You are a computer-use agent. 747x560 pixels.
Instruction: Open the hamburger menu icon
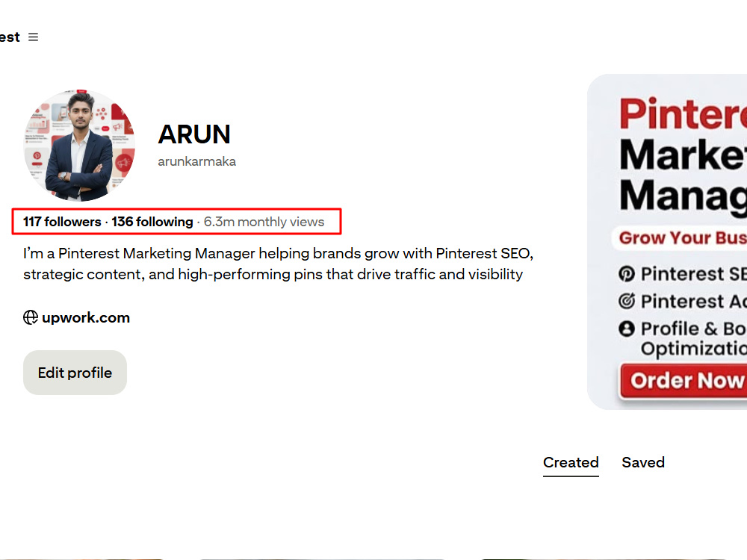pos(33,37)
